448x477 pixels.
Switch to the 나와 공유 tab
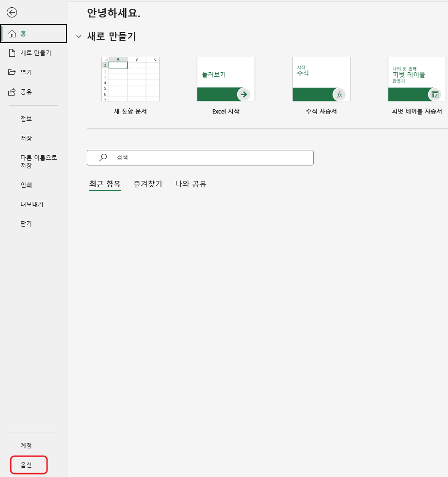[x=190, y=183]
